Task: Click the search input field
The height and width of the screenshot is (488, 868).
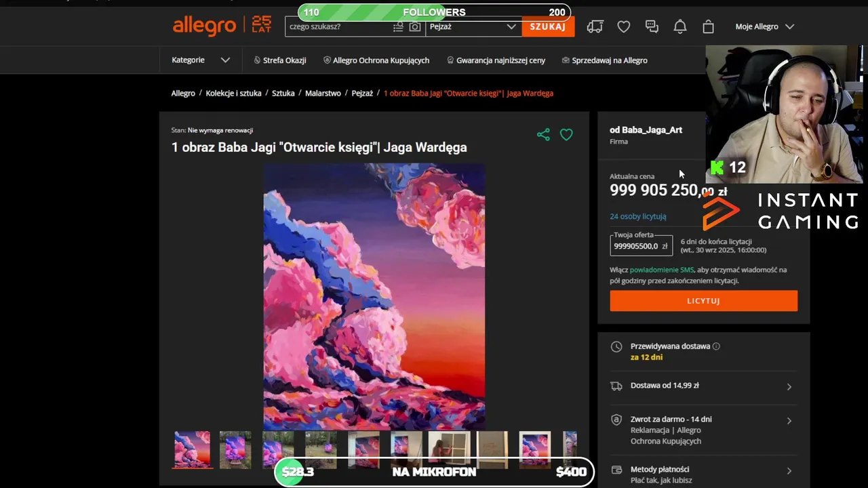Action: click(x=339, y=26)
